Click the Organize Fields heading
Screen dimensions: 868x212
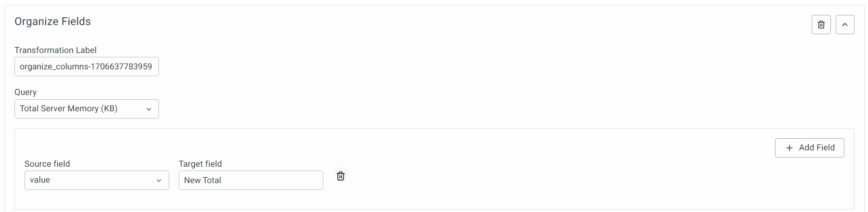[53, 22]
